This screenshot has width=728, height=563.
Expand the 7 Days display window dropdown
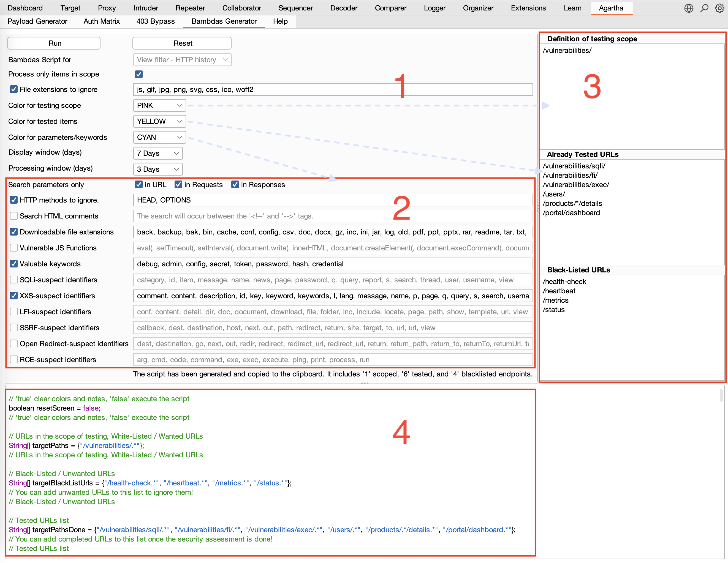tap(158, 153)
